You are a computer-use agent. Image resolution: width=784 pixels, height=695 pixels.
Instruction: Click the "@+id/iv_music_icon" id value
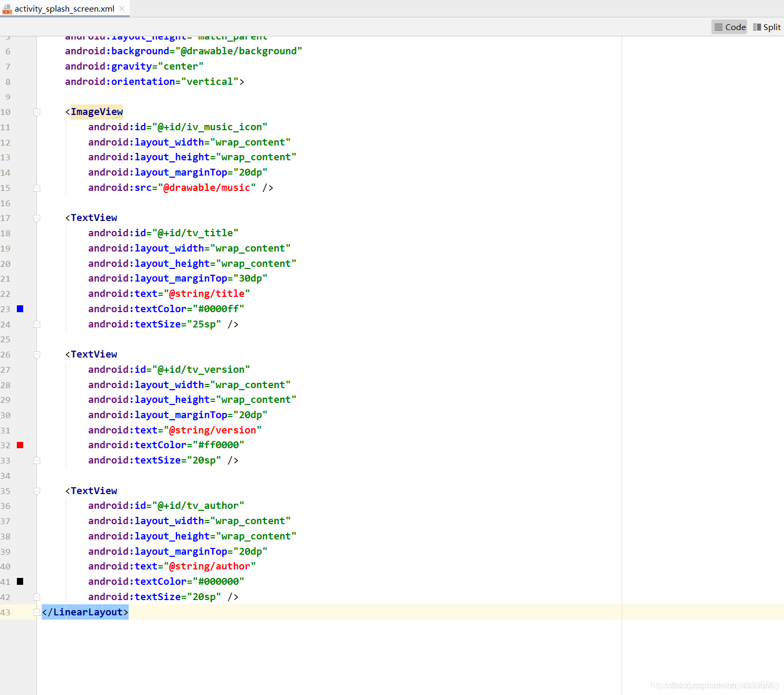click(x=210, y=127)
